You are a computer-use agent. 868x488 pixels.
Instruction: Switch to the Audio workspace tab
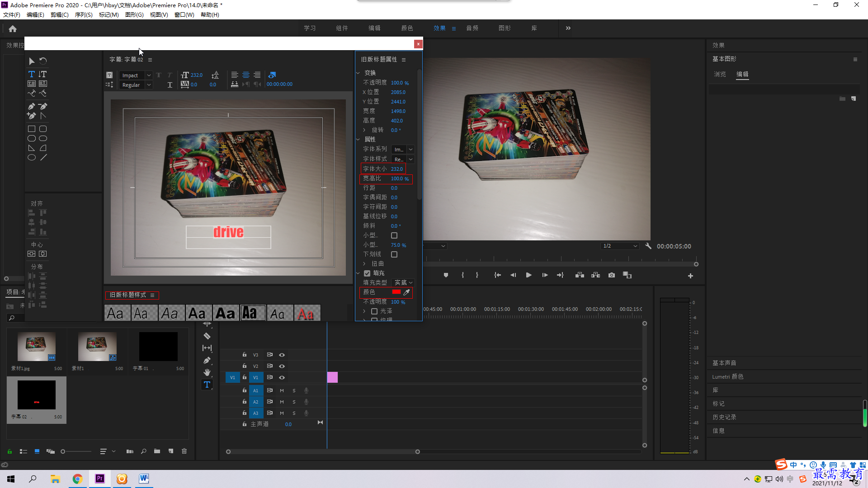tap(472, 28)
